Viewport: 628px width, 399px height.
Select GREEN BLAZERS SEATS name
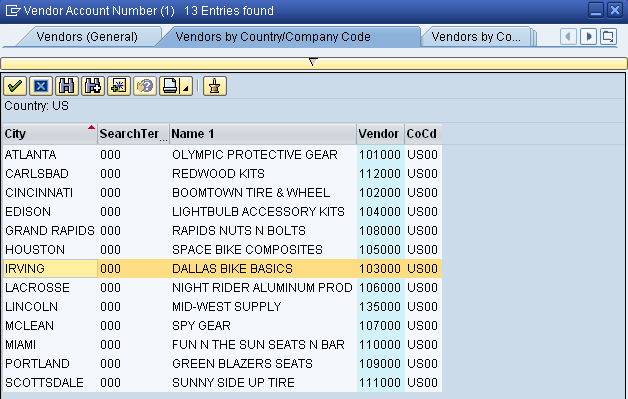pyautogui.click(x=242, y=364)
